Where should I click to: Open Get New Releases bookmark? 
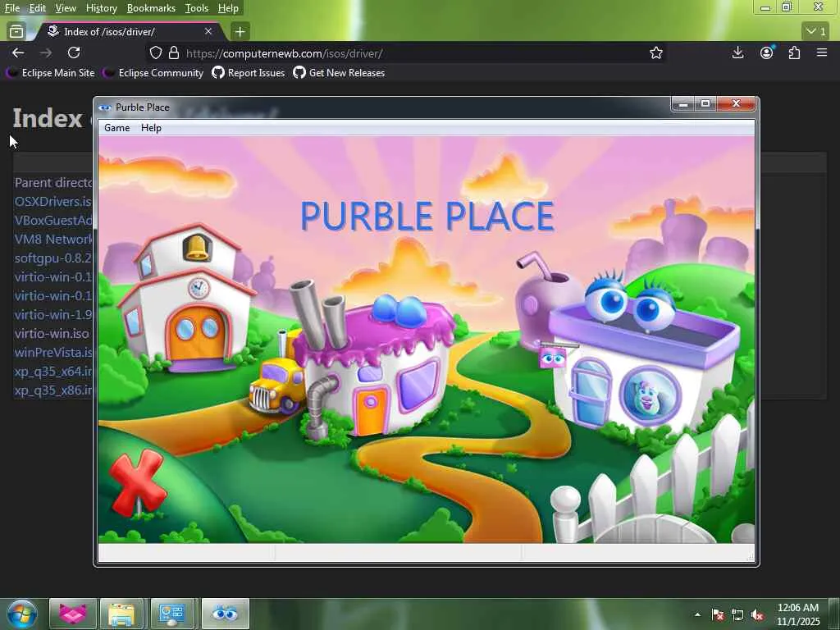click(x=339, y=73)
